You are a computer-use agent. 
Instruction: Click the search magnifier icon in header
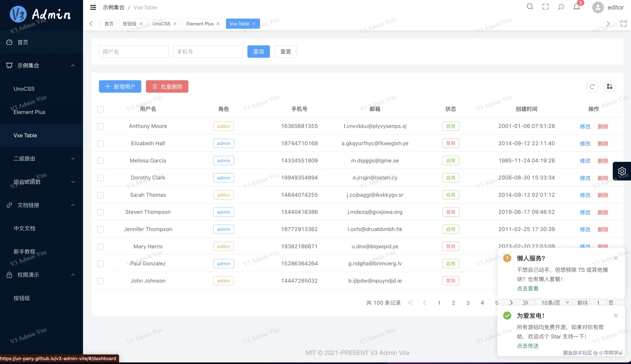pos(530,7)
